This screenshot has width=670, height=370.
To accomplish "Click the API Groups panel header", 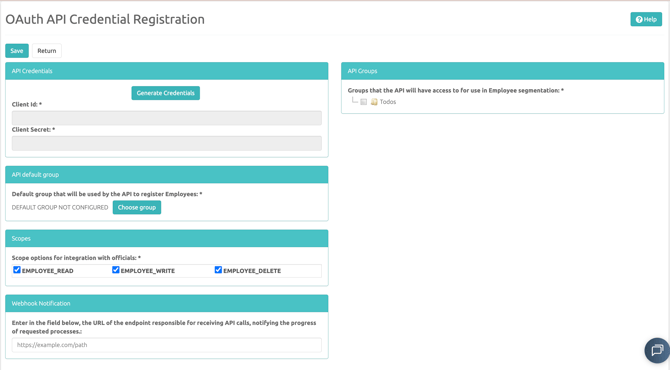I will (502, 71).
